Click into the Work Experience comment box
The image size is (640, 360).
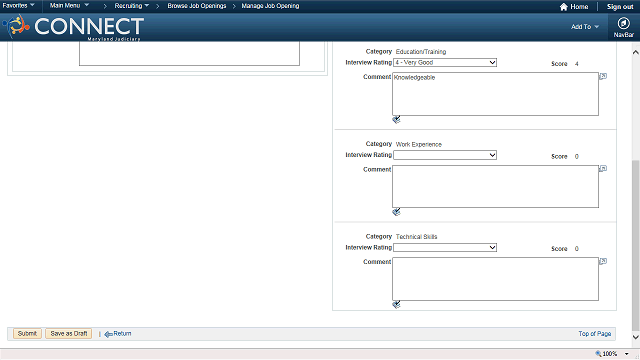pyautogui.click(x=496, y=187)
